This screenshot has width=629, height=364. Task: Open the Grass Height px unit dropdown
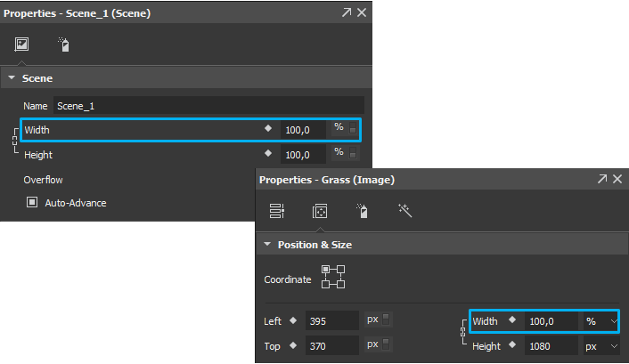coord(600,346)
